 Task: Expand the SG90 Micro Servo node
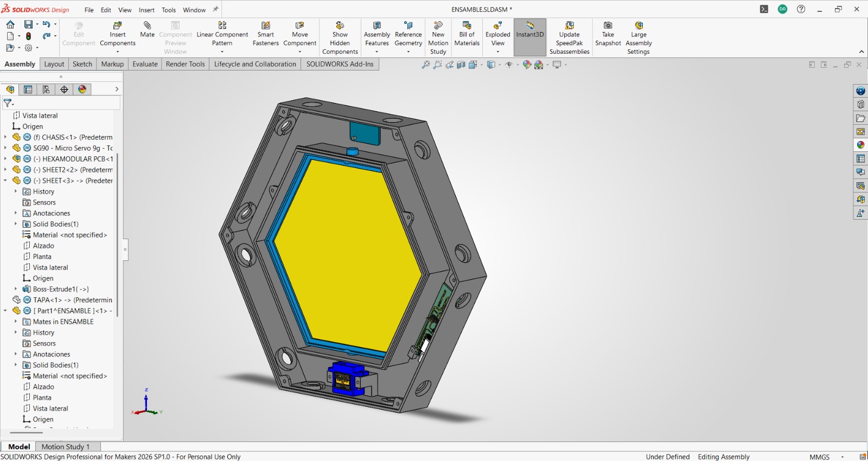5,148
